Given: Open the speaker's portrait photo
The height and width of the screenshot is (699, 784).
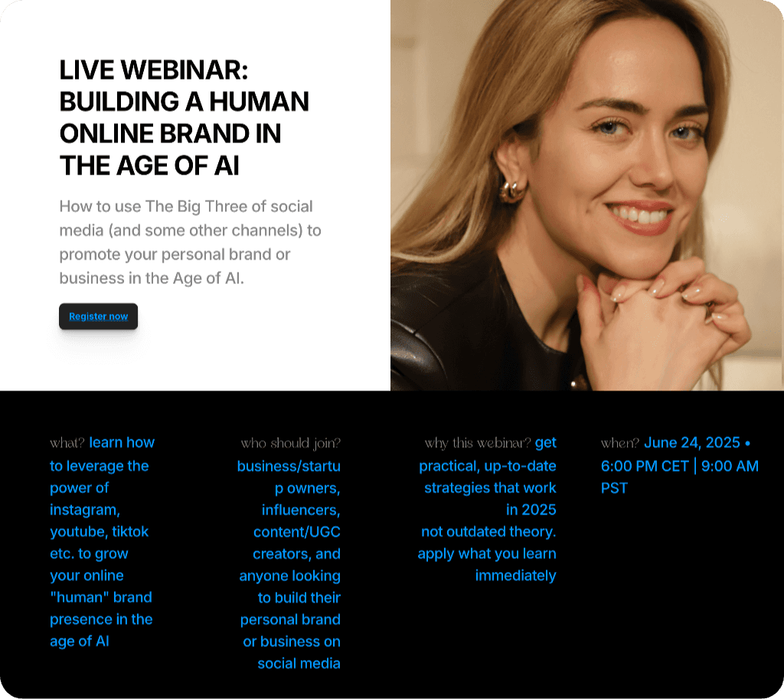Looking at the screenshot, I should coord(587,195).
